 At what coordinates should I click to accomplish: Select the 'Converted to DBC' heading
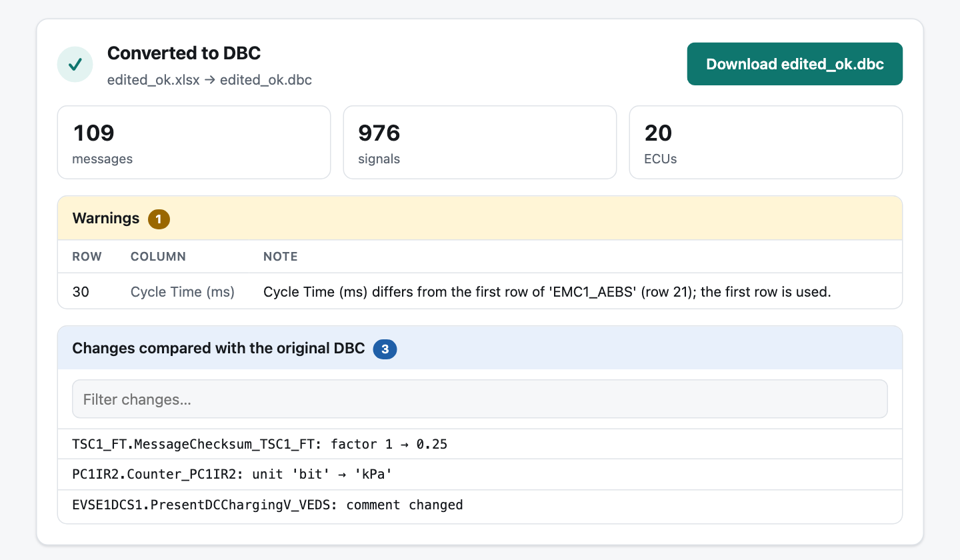184,53
